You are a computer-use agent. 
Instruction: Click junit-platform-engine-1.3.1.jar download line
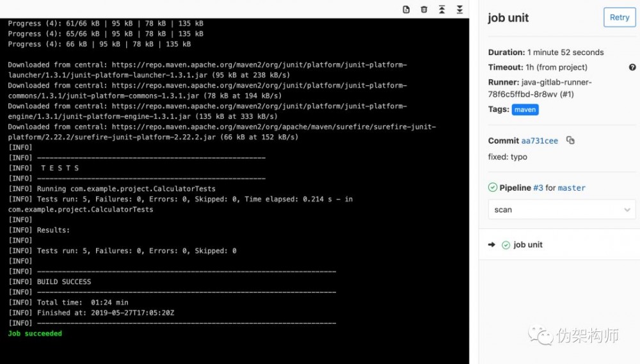point(207,111)
